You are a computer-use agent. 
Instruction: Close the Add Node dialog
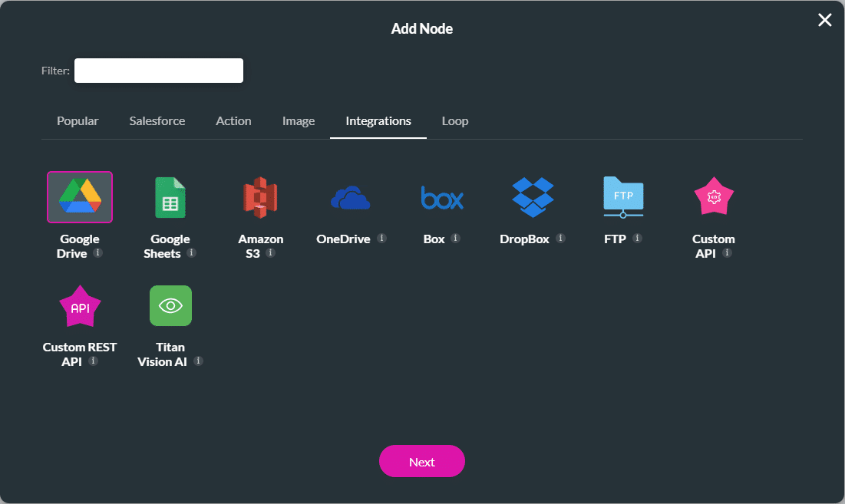pyautogui.click(x=824, y=20)
